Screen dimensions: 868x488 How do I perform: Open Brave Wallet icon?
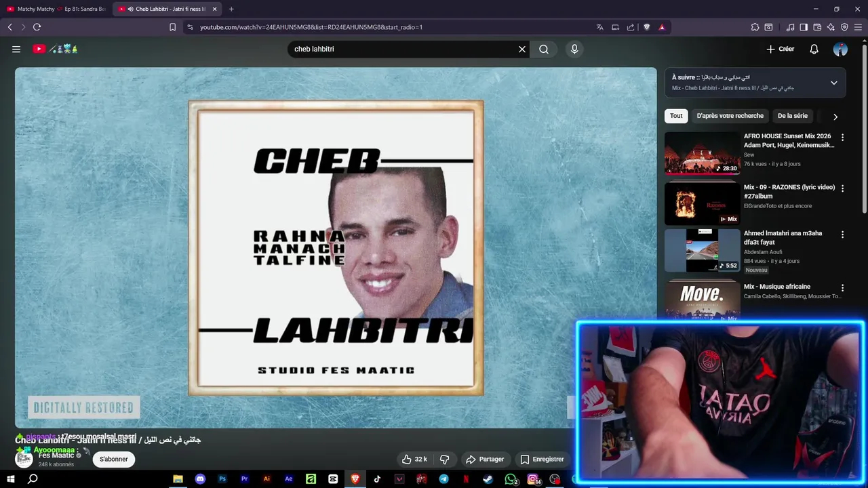point(817,27)
